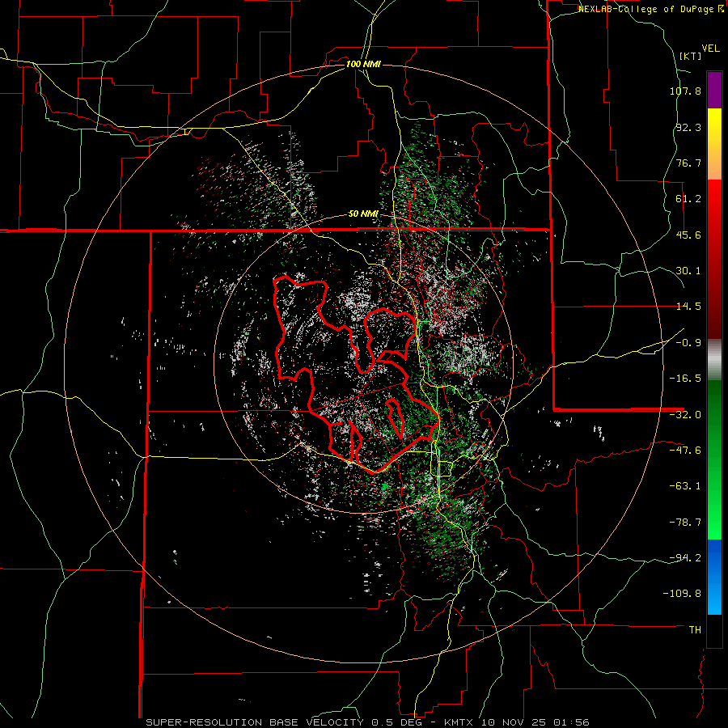The width and height of the screenshot is (728, 728).
Task: Click the KMTX station identifier in the caption
Action: pyautogui.click(x=460, y=722)
